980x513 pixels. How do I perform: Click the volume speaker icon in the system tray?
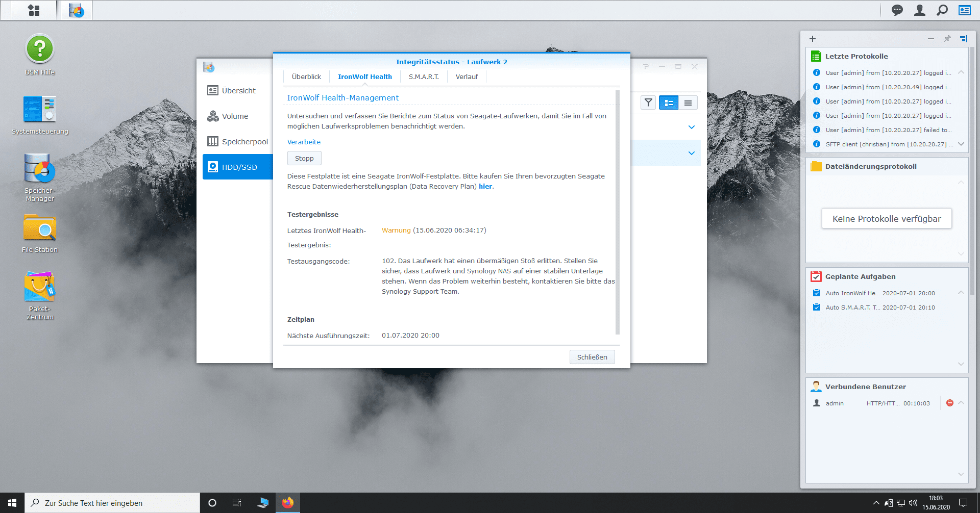point(913,503)
